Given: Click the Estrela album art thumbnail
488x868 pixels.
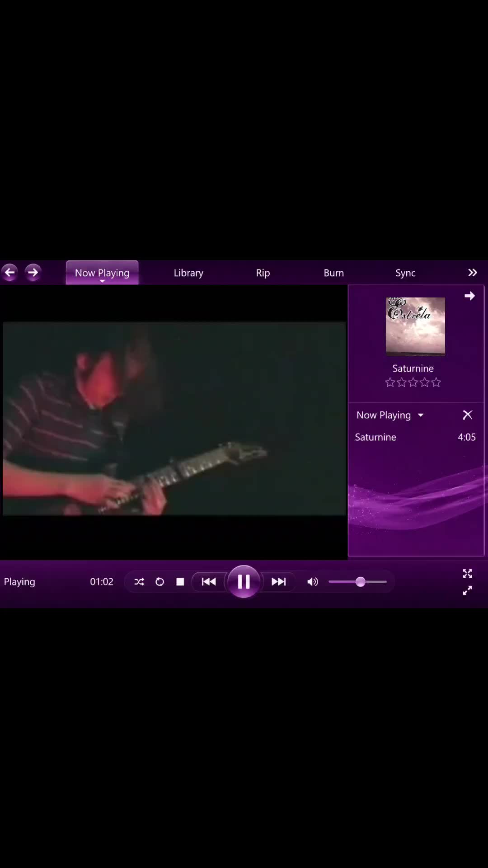Looking at the screenshot, I should (415, 326).
